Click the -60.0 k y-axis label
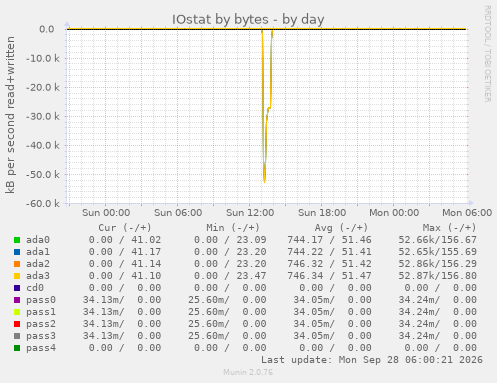497x383 pixels. point(43,204)
